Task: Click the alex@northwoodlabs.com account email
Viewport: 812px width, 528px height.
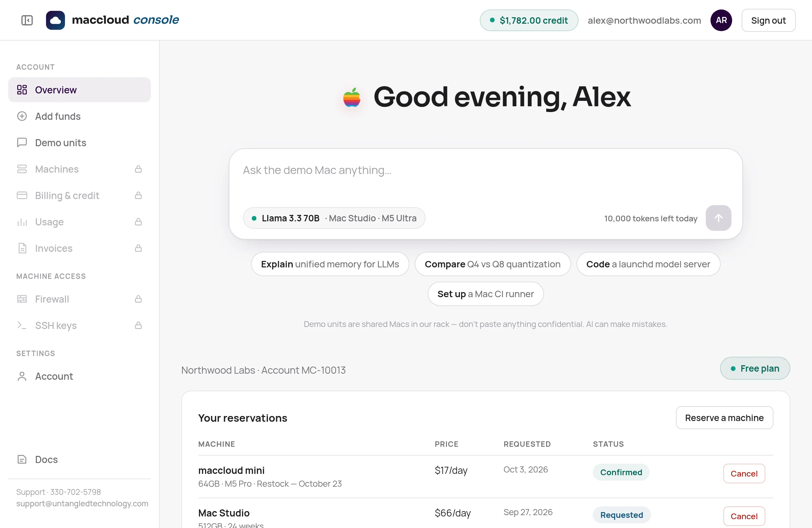Action: (x=644, y=21)
